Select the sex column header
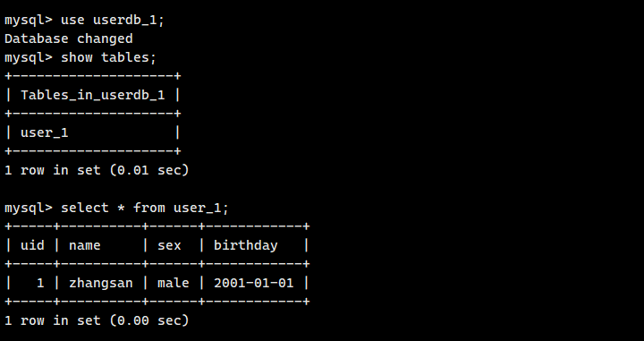Viewport: 644px width, 341px height. (x=169, y=245)
